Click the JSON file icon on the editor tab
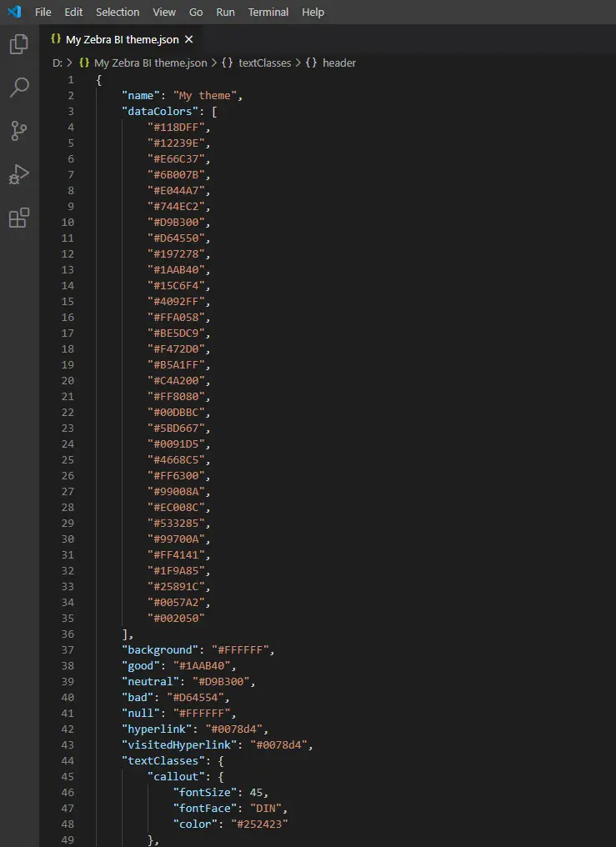The image size is (616, 847). (55, 39)
